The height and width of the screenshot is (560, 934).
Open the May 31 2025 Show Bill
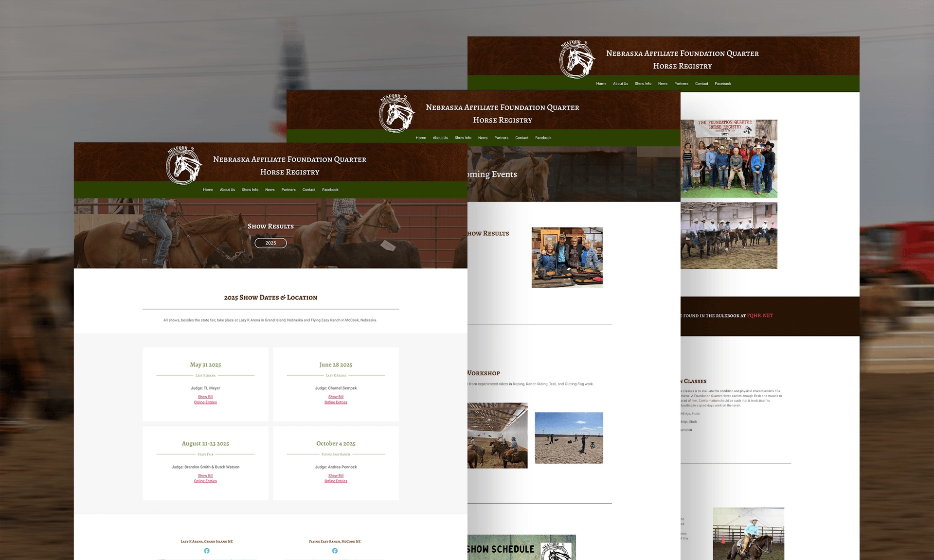205,397
